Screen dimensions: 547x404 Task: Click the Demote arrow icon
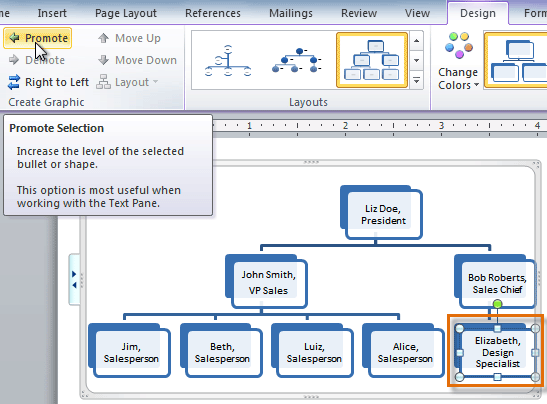click(x=14, y=60)
